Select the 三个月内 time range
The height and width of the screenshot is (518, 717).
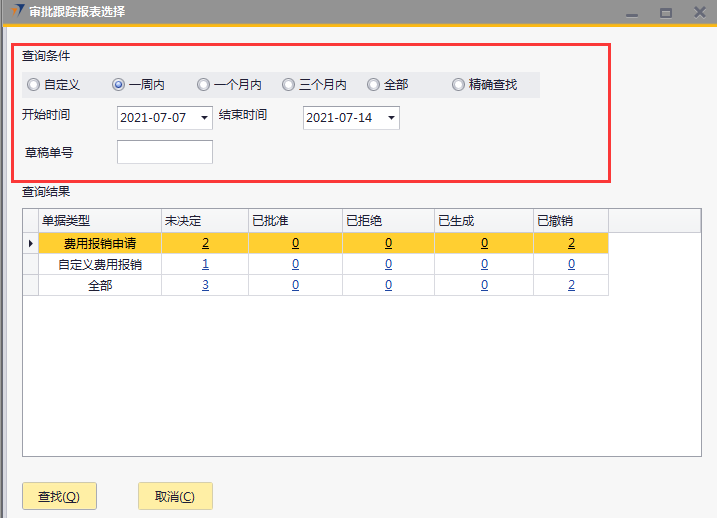point(289,85)
